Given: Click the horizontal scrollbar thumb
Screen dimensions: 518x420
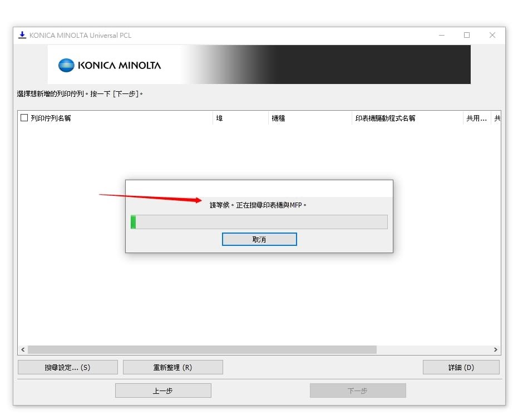Looking at the screenshot, I should 202,350.
